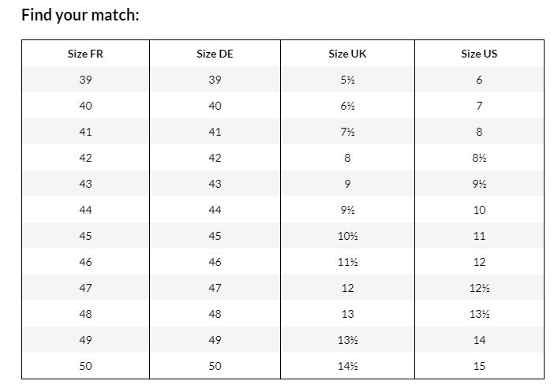The image size is (554, 392).
Task: Click the Size US column header
Action: tap(479, 54)
